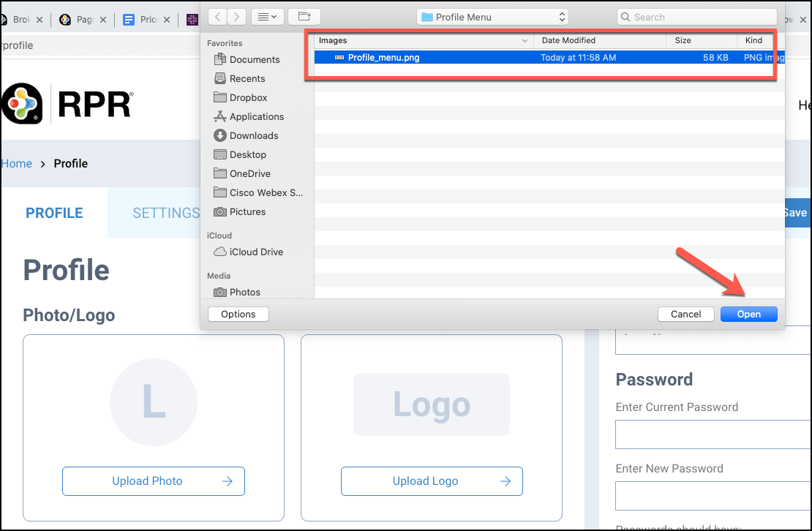Select Documents in Favorites sidebar
Screen dimensions: 812x531
click(254, 59)
